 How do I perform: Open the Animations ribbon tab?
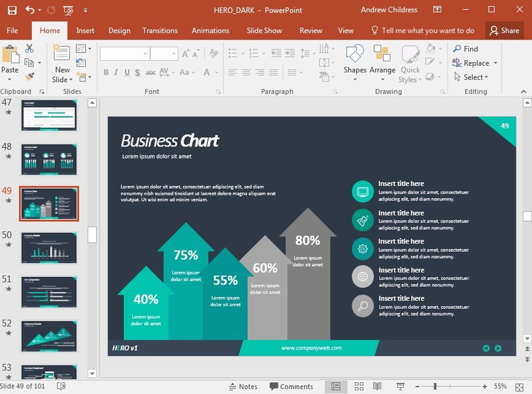(x=210, y=30)
